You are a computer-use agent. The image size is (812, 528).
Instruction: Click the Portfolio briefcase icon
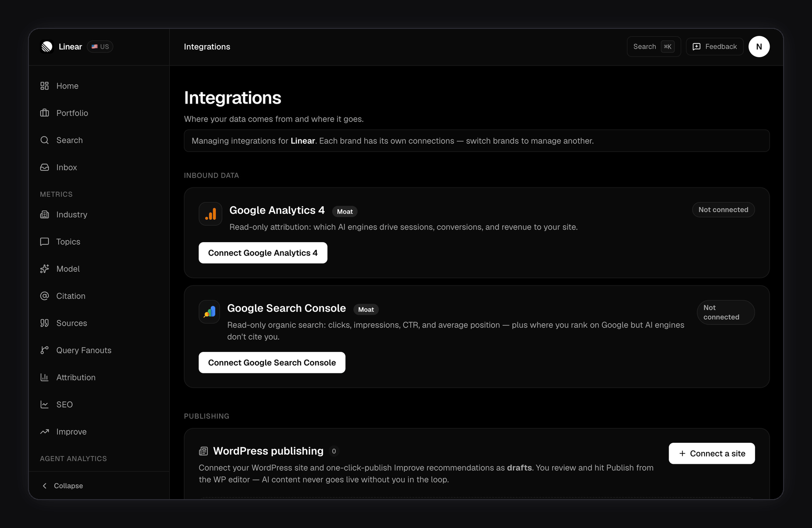[x=45, y=113]
